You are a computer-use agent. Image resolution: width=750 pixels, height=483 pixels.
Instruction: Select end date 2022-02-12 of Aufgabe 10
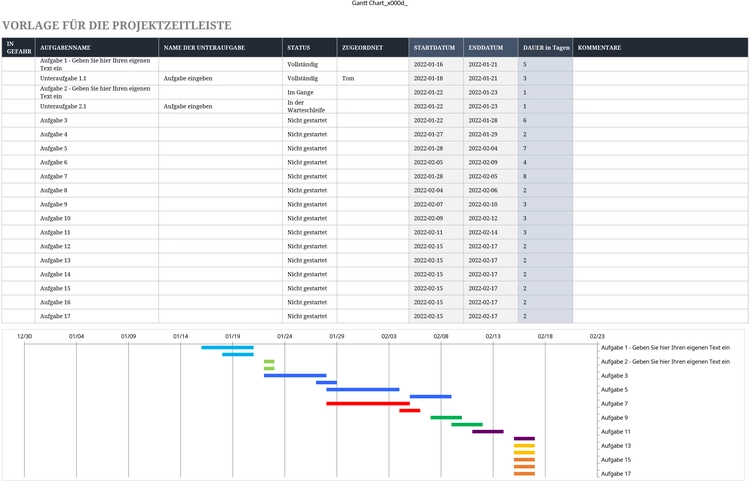[490, 218]
